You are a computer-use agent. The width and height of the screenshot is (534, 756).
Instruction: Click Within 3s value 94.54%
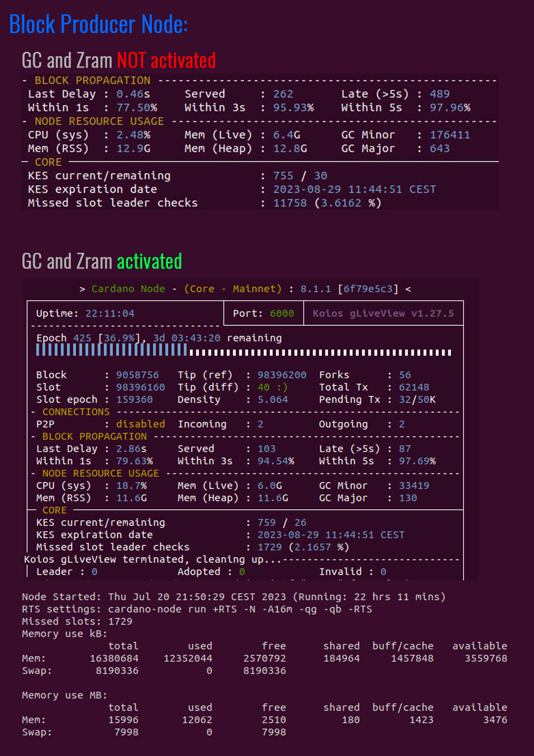[276, 461]
